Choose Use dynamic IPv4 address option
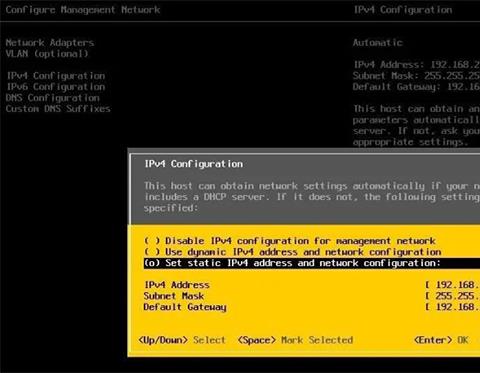The height and width of the screenshot is (373, 480). coord(292,252)
